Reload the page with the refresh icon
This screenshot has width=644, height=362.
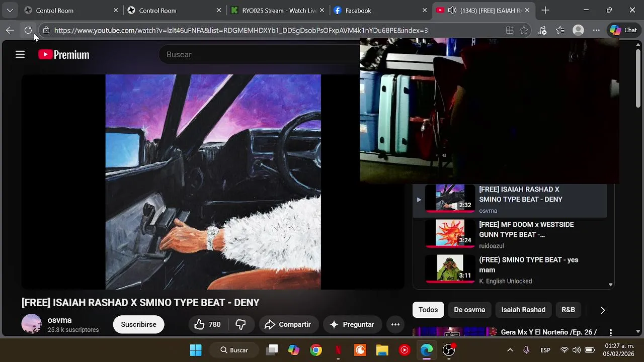coord(28,30)
